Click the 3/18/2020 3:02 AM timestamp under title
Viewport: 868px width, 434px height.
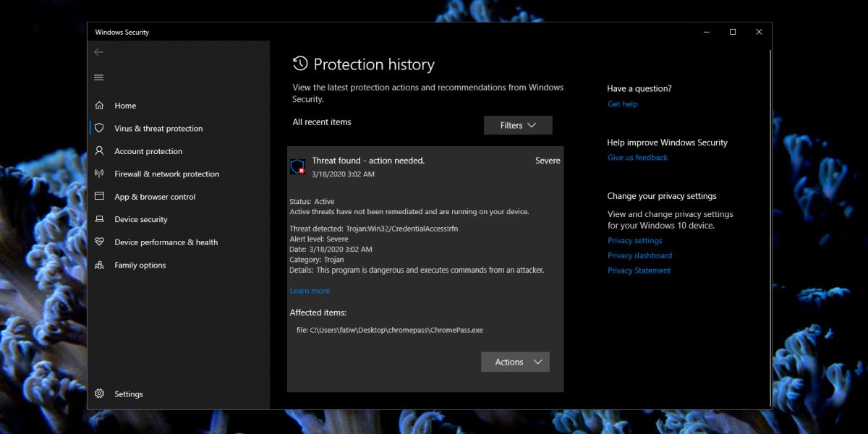point(343,174)
